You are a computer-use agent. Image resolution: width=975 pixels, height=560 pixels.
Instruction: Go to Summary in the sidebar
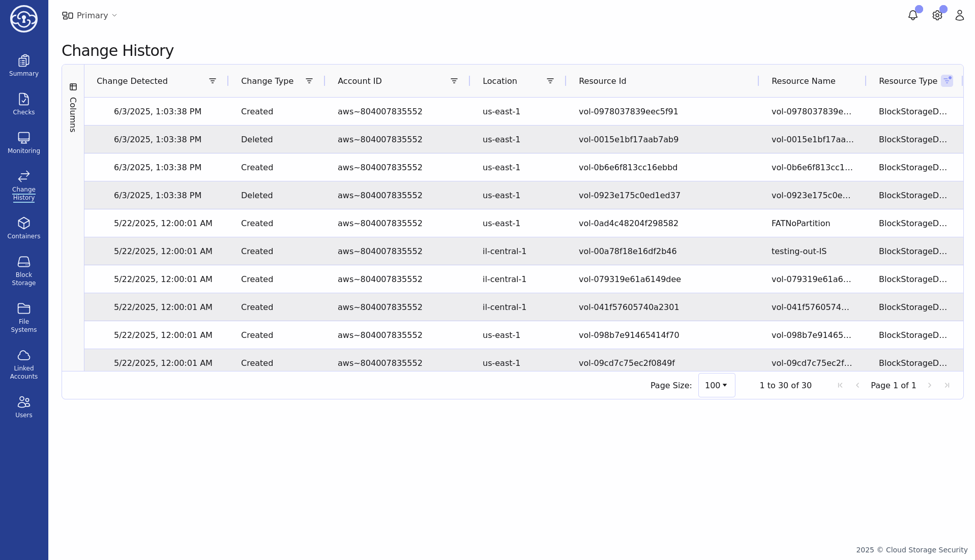pos(24,66)
